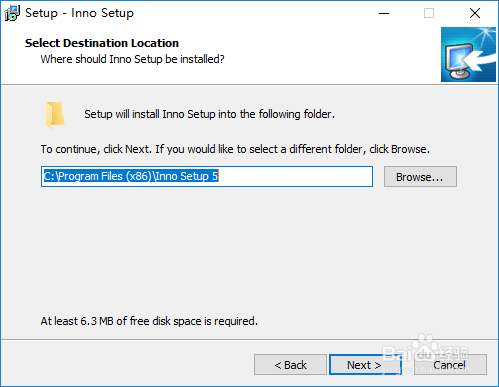This screenshot has width=499, height=387.
Task: Click the 'At least 6.3 MB' disk space text
Action: 149,321
